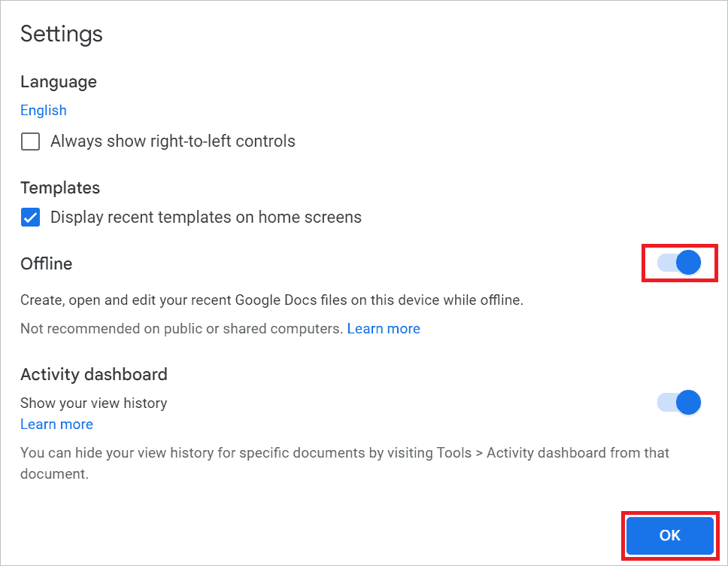
Task: Click the 'Show your view history' text
Action: [94, 403]
